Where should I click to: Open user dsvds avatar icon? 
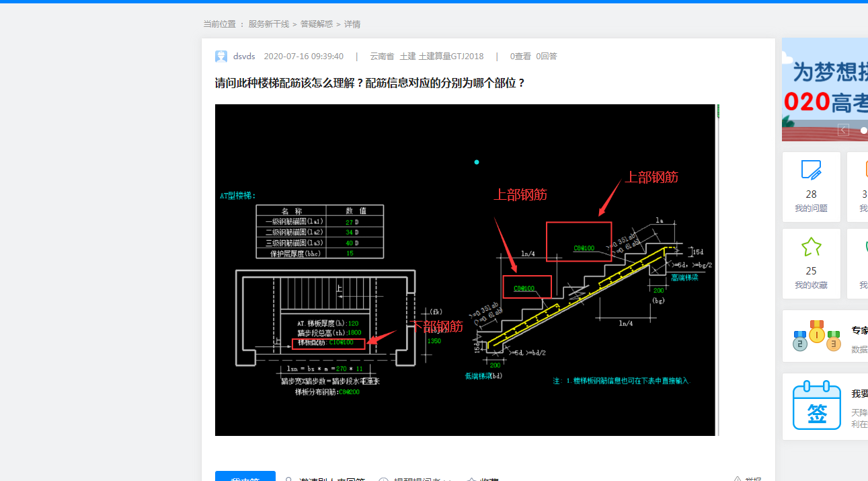point(221,57)
